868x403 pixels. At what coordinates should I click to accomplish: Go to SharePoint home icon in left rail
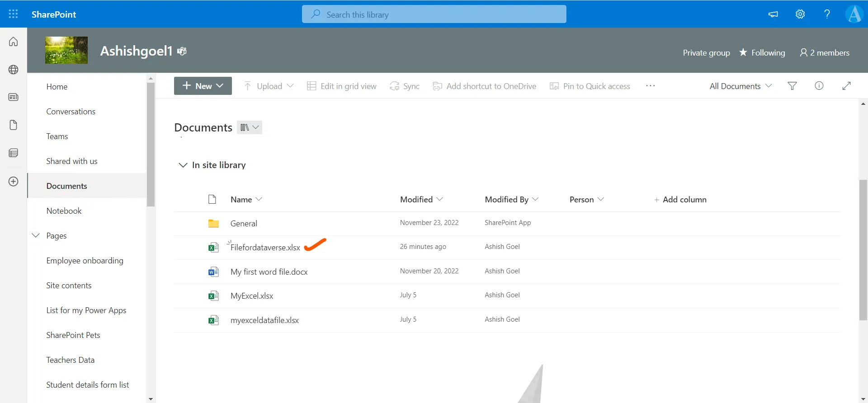pos(14,42)
